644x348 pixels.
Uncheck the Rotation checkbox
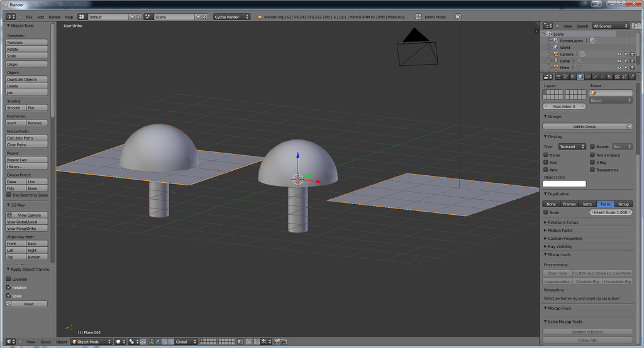pyautogui.click(x=8, y=287)
